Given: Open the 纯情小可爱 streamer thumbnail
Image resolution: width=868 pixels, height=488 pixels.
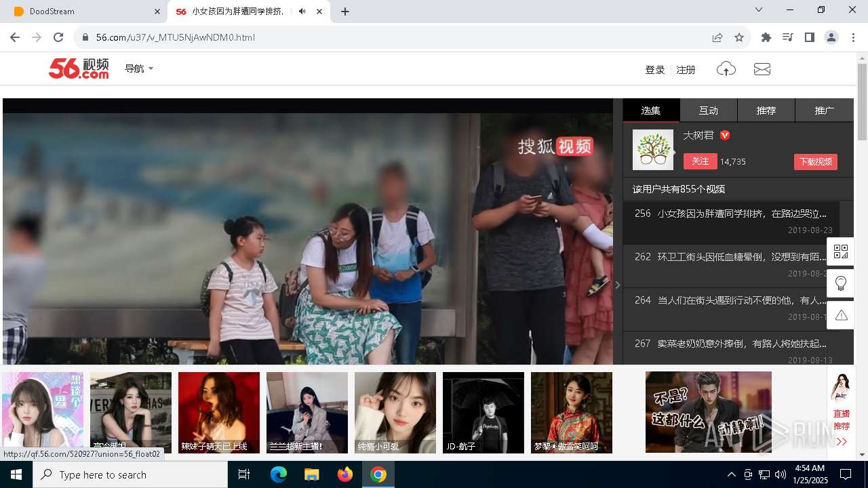Looking at the screenshot, I should tap(395, 412).
